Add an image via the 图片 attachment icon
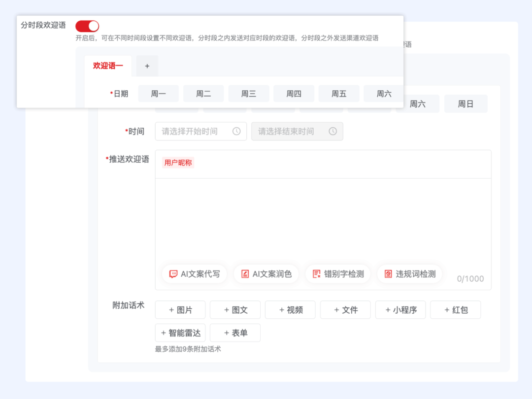The height and width of the screenshot is (399, 532). coord(180,309)
